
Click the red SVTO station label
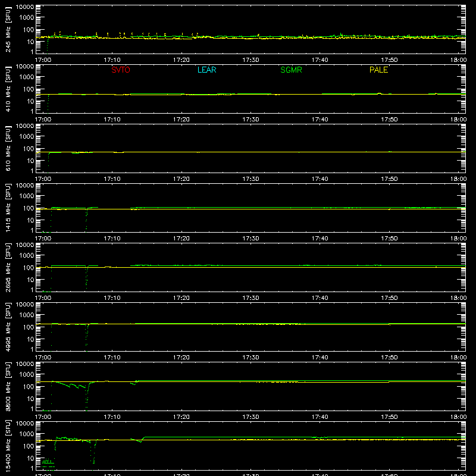[121, 70]
